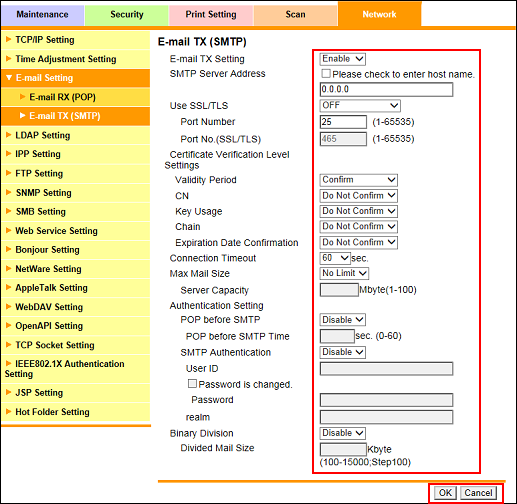Open the Validity Period dropdown
The width and height of the screenshot is (517, 504).
tap(358, 180)
